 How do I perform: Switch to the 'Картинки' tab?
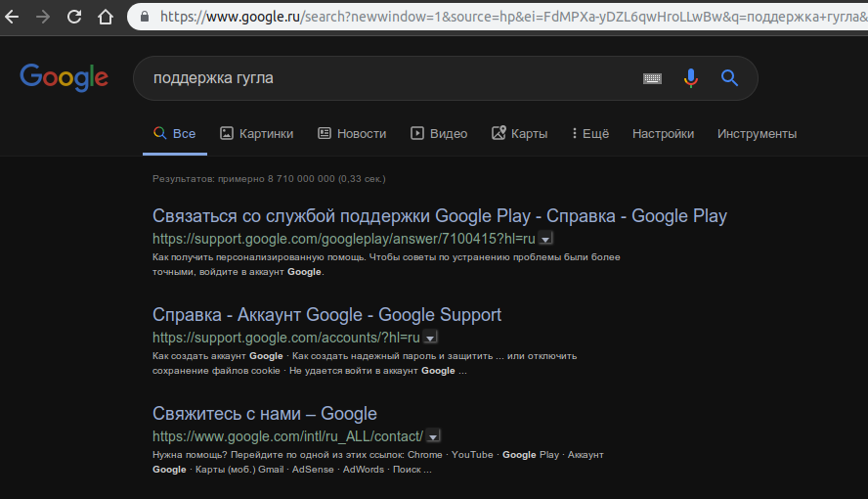pos(257,133)
